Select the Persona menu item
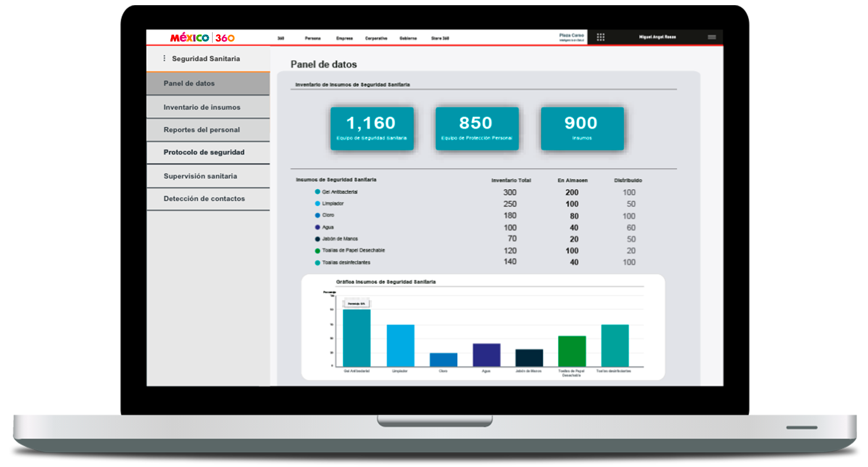 (312, 38)
